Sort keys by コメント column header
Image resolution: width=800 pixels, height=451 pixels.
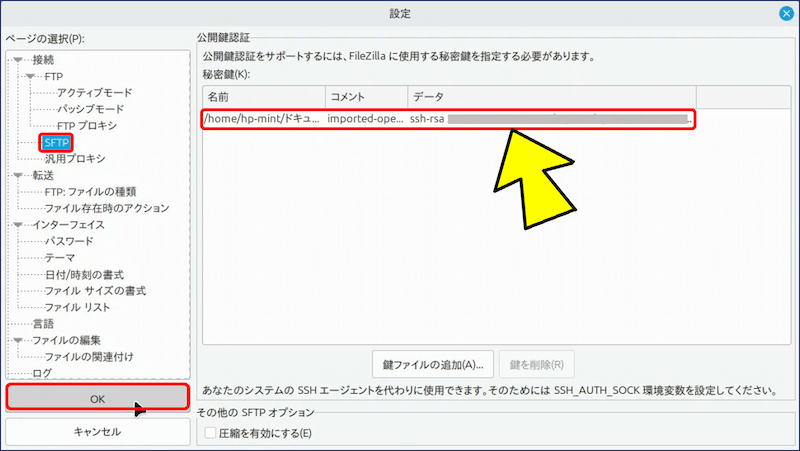[366, 97]
